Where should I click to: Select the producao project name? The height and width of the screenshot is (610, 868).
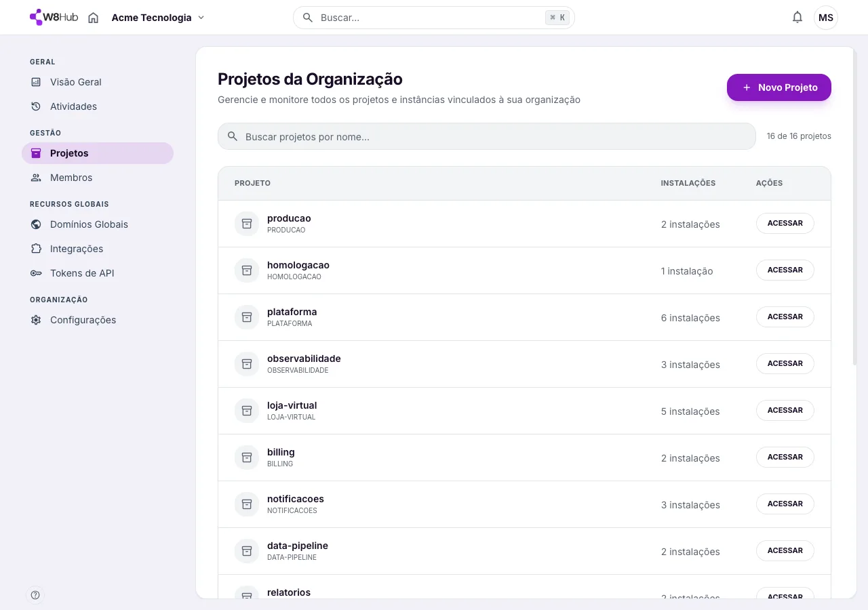coord(289,218)
